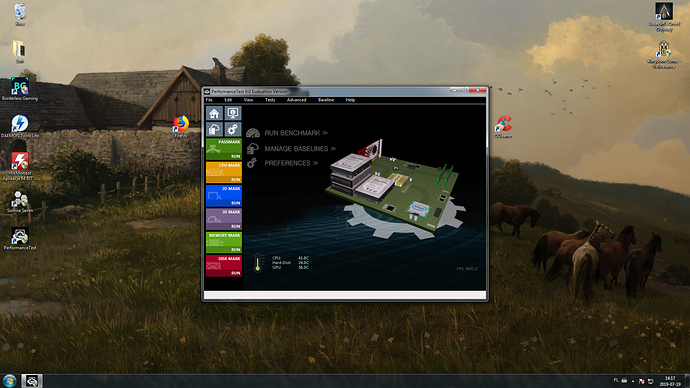The image size is (690, 388).
Task: Run the red Disk Mark tile
Action: (224, 266)
